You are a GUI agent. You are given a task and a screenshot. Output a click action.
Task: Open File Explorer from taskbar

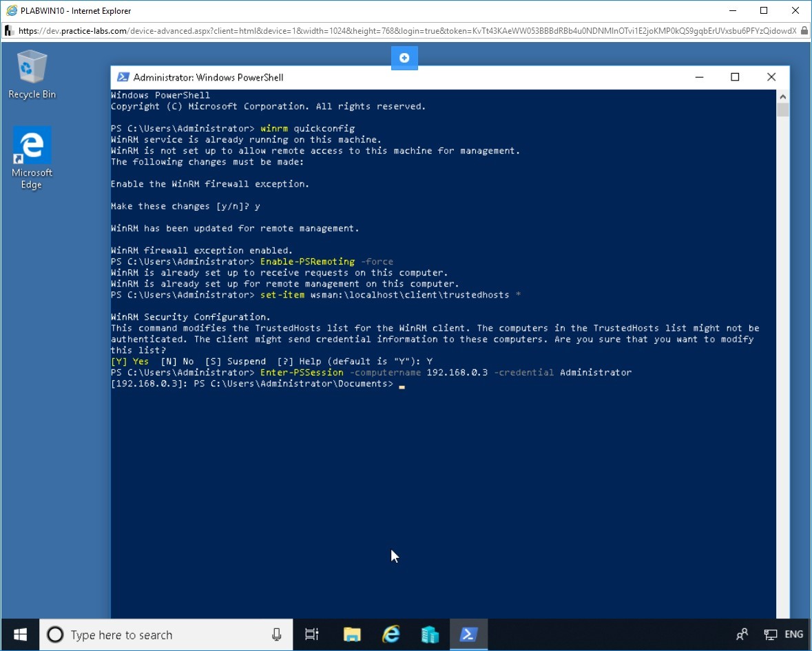coord(352,634)
